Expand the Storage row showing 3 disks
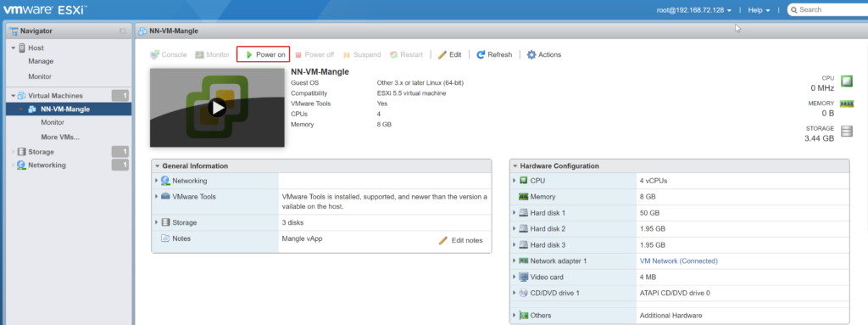The height and width of the screenshot is (325, 868). coord(157,222)
